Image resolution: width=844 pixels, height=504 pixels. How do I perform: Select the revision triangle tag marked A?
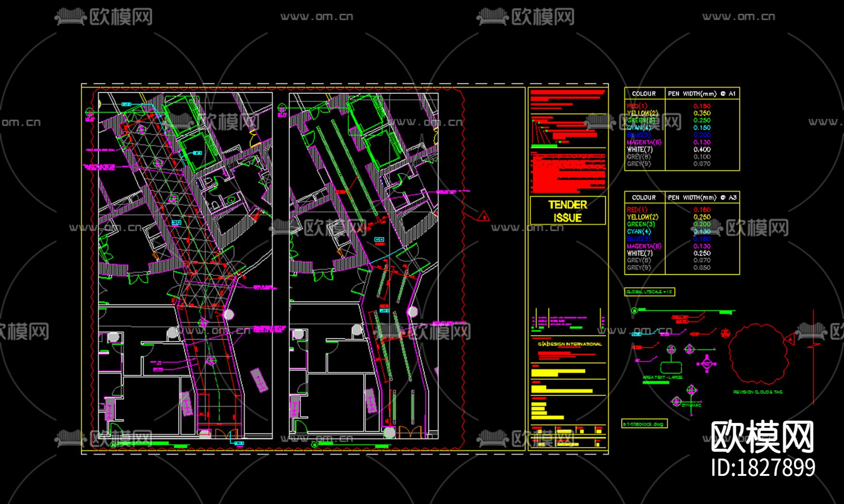point(791,339)
